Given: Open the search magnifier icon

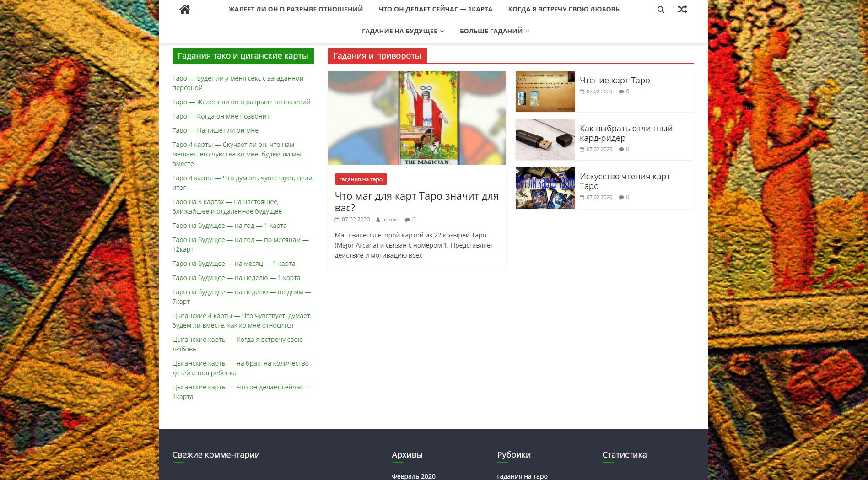Looking at the screenshot, I should (661, 9).
